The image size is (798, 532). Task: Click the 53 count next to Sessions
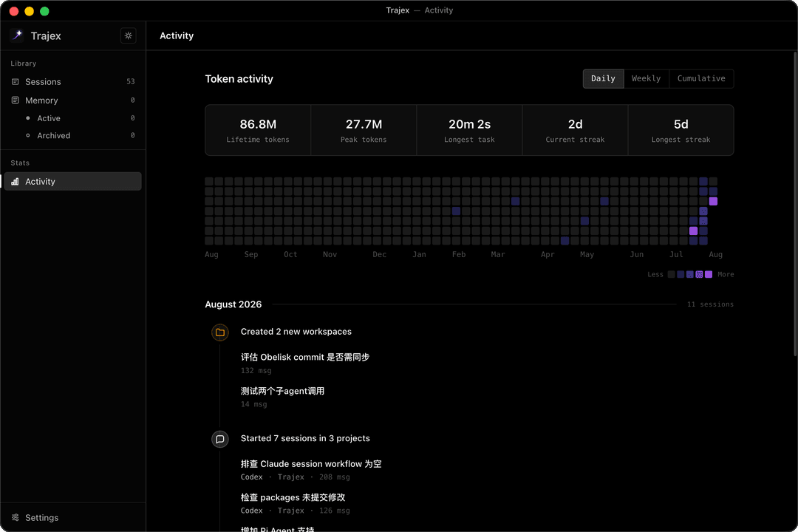[131, 81]
